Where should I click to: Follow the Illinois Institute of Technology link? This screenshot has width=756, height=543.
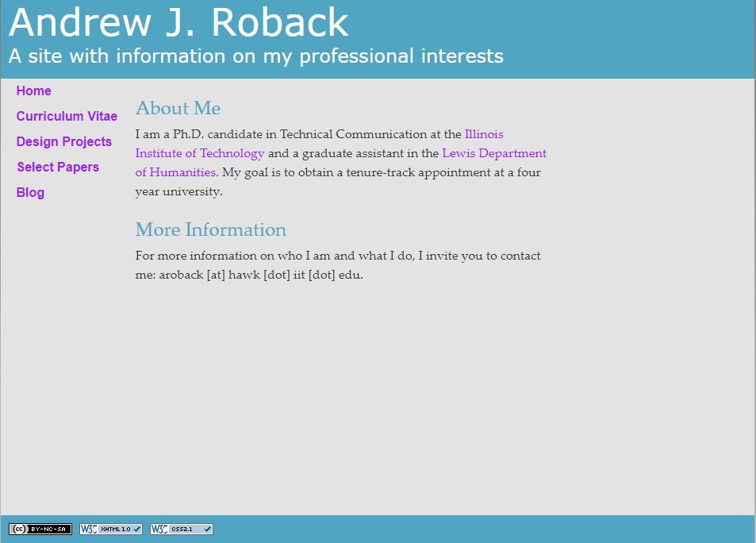(x=200, y=153)
